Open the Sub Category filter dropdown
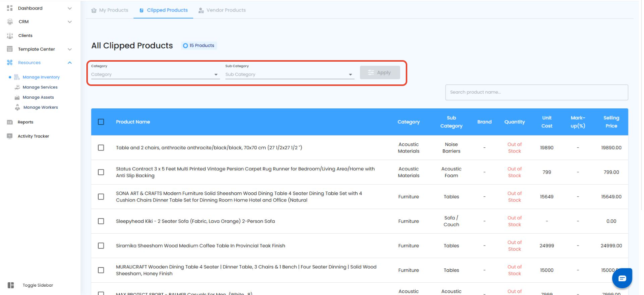Image resolution: width=644 pixels, height=295 pixels. pyautogui.click(x=289, y=74)
